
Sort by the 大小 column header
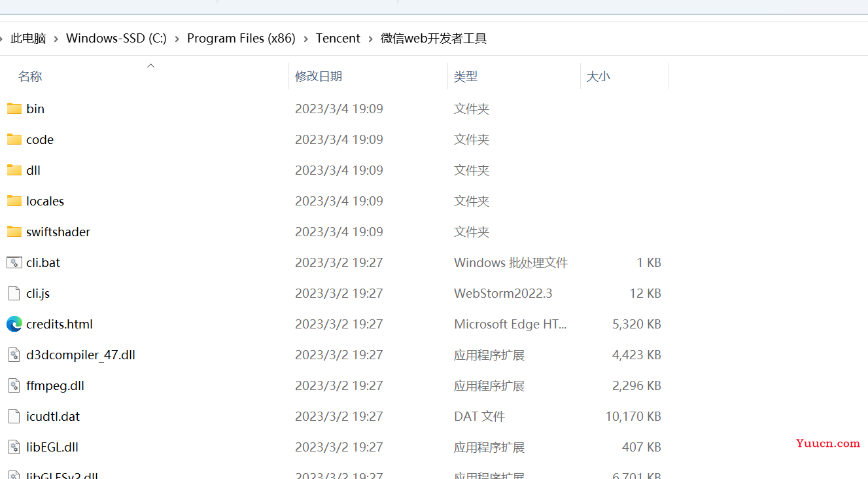coord(599,77)
